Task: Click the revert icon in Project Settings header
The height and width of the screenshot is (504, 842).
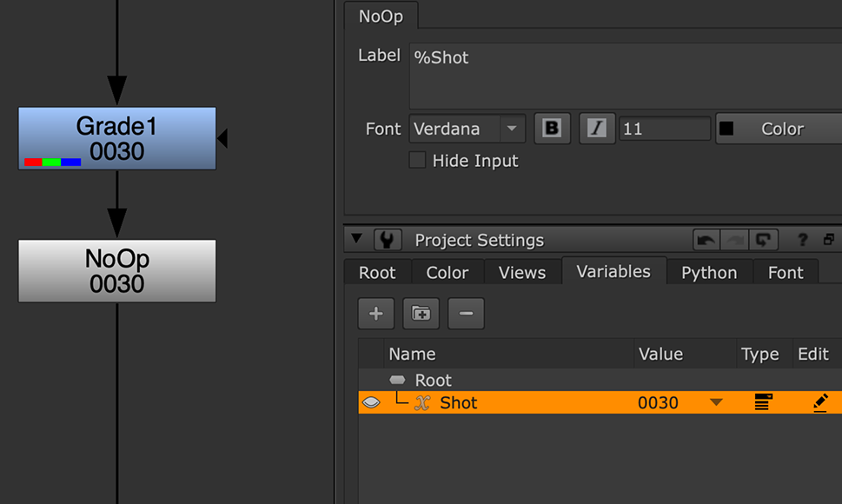Action: (764, 240)
